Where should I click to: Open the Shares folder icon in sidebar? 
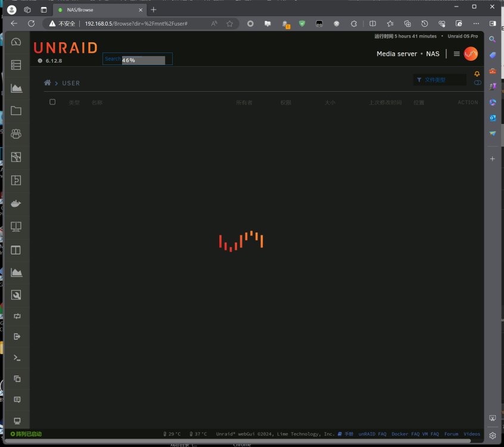[x=16, y=111]
